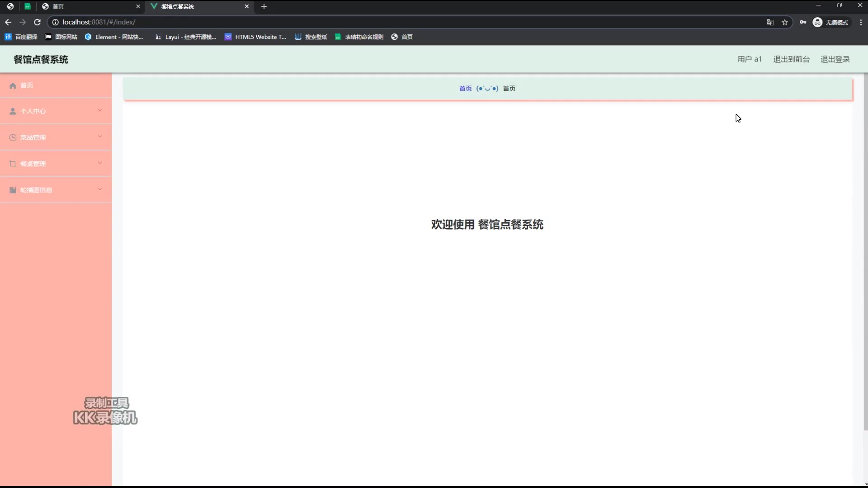The width and height of the screenshot is (868, 488).
Task: Open the HTML5 Website T... bookmark
Action: point(255,37)
